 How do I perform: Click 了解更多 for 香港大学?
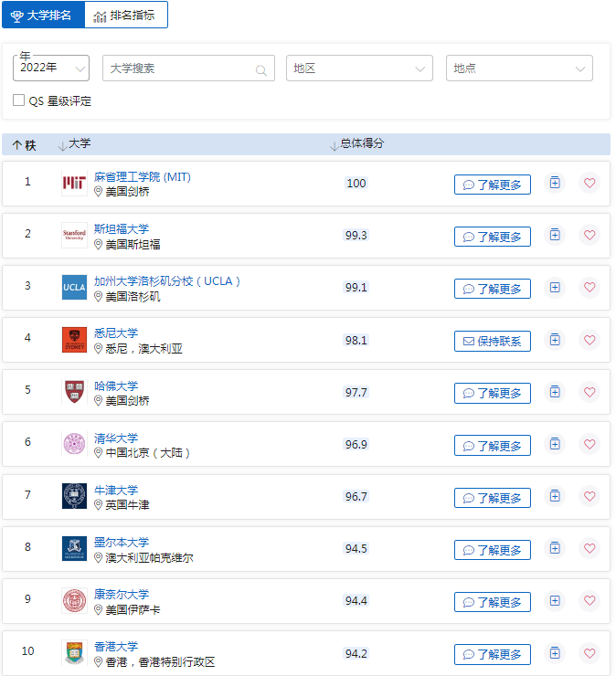click(x=493, y=654)
